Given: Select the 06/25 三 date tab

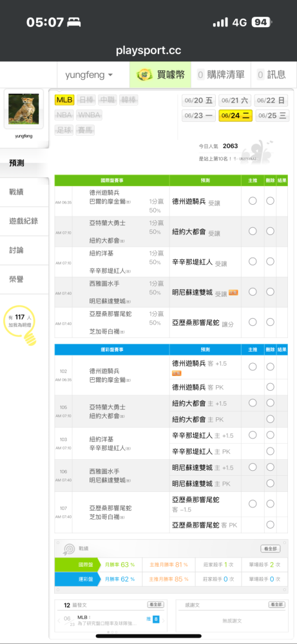Looking at the screenshot, I should (x=271, y=116).
